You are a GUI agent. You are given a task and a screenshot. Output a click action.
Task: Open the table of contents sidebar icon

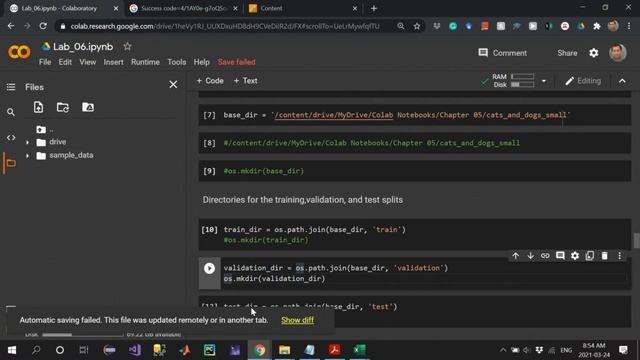[x=11, y=87]
